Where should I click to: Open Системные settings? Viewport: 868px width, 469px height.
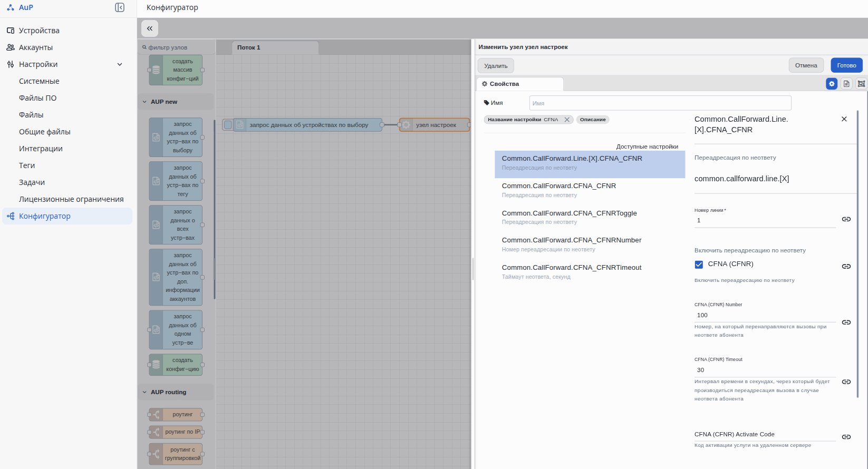click(x=39, y=81)
